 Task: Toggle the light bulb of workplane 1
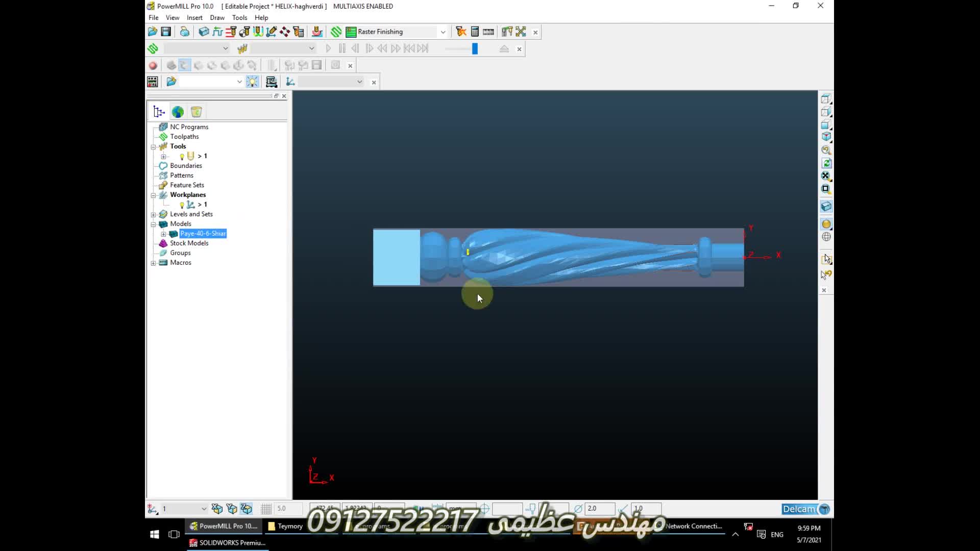[x=182, y=205]
